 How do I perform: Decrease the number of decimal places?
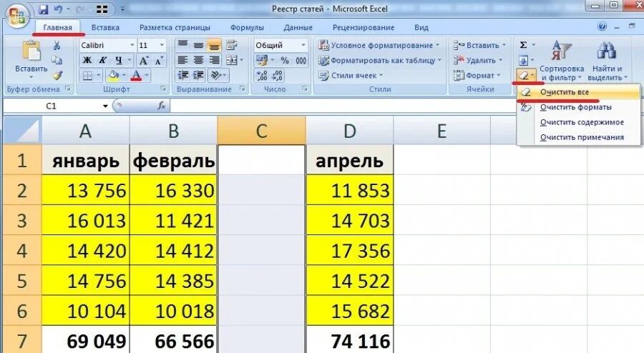(x=277, y=76)
